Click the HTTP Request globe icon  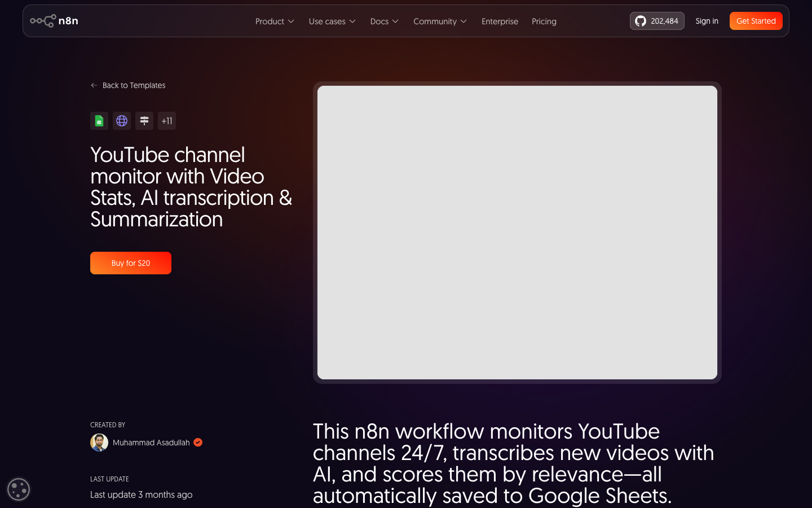click(122, 121)
